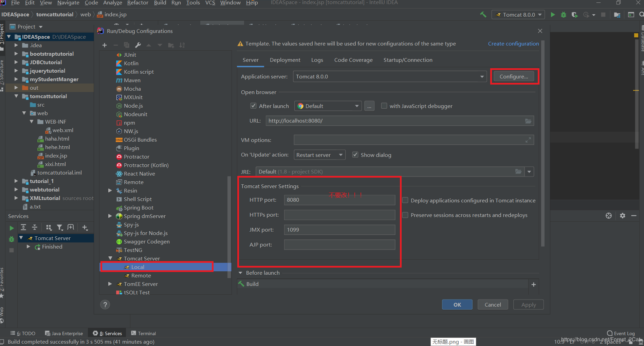
Task: Expand the TomEE Server tree node
Action: click(x=110, y=284)
